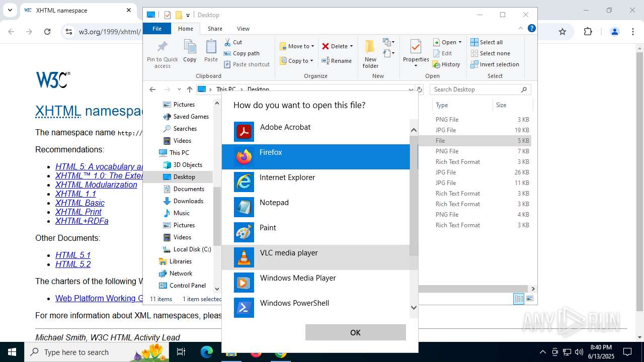The width and height of the screenshot is (644, 362).
Task: Open Properties in the ribbon
Action: pos(416,54)
